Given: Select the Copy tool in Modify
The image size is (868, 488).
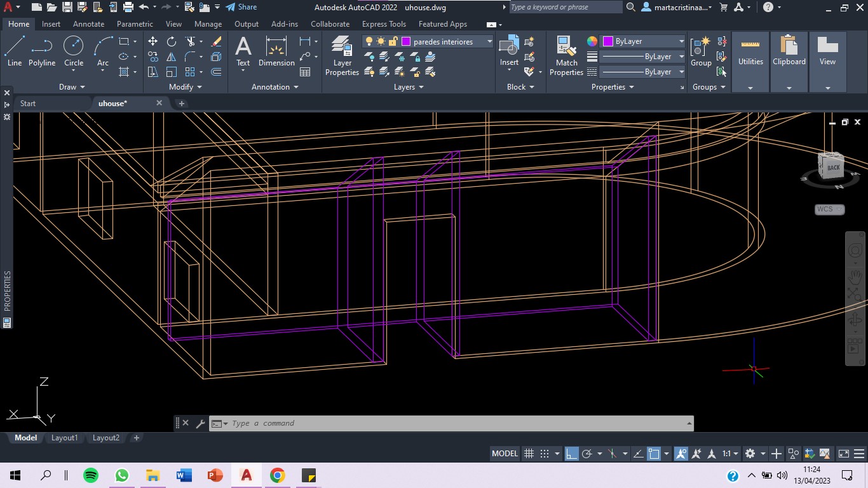Looking at the screenshot, I should pyautogui.click(x=153, y=57).
